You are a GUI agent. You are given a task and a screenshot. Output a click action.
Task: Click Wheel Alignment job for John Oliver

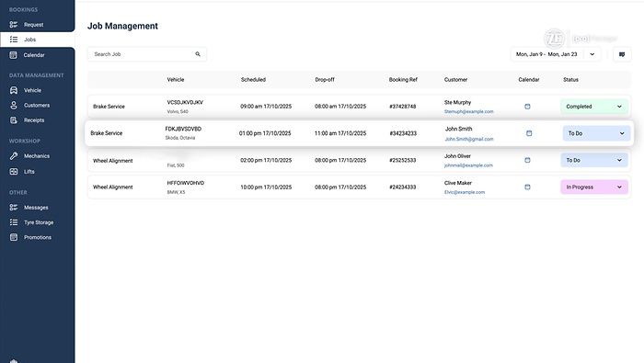[x=112, y=161]
